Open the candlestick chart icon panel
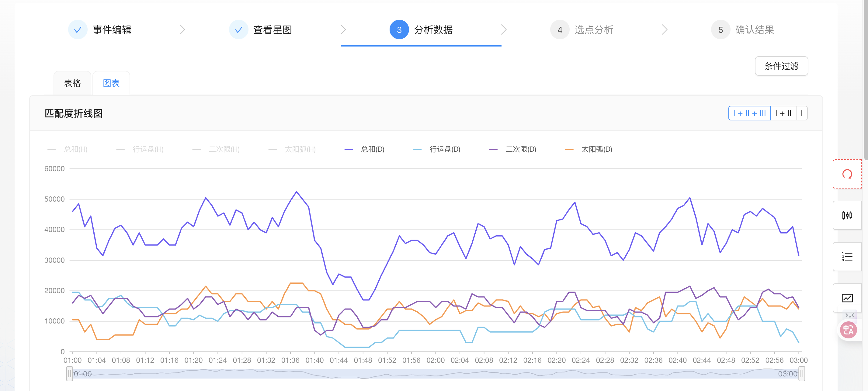Screen dimensions: 868x391 coord(847,215)
